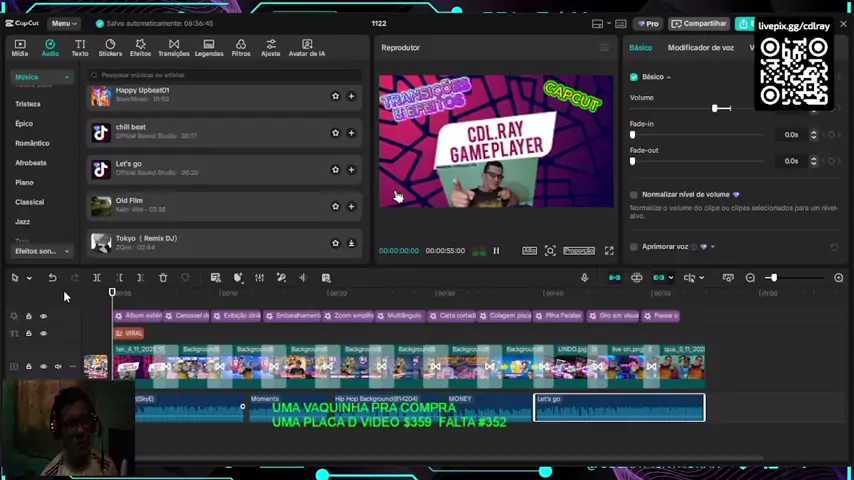Click the Volume slider handle
This screenshot has width=854, height=480.
716,108
